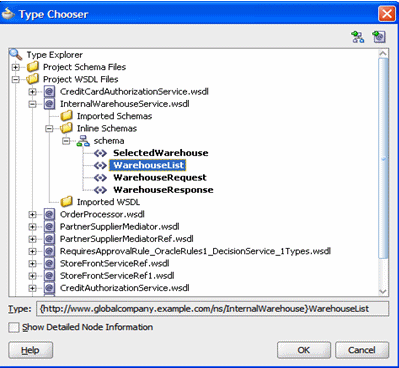
Task: Click the tree scrollbar down arrow
Action: click(x=383, y=291)
